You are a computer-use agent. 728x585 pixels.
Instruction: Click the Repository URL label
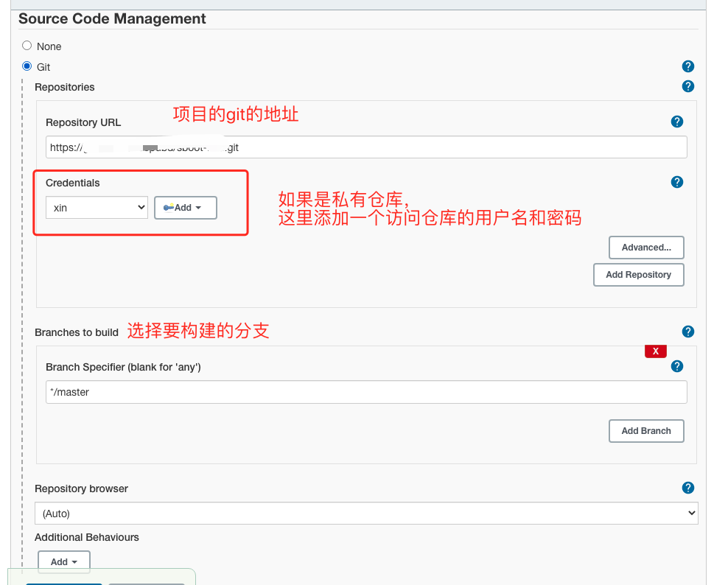pyautogui.click(x=83, y=122)
